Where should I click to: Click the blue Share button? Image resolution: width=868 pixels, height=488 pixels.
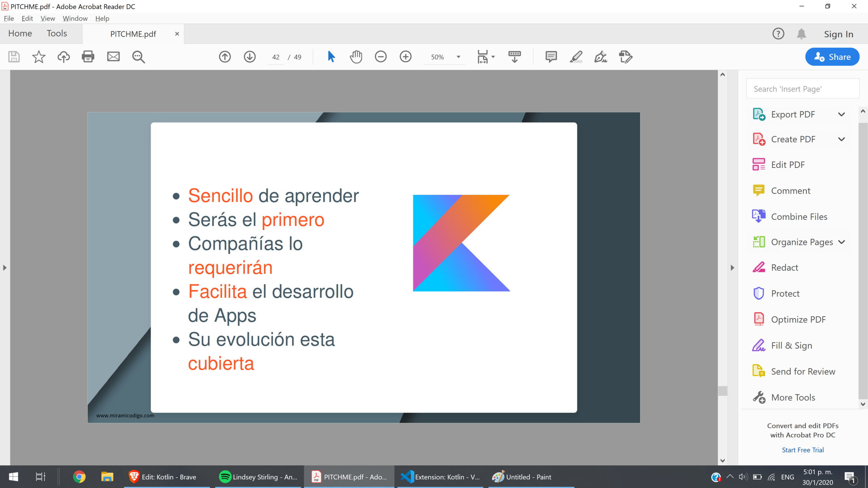click(832, 57)
